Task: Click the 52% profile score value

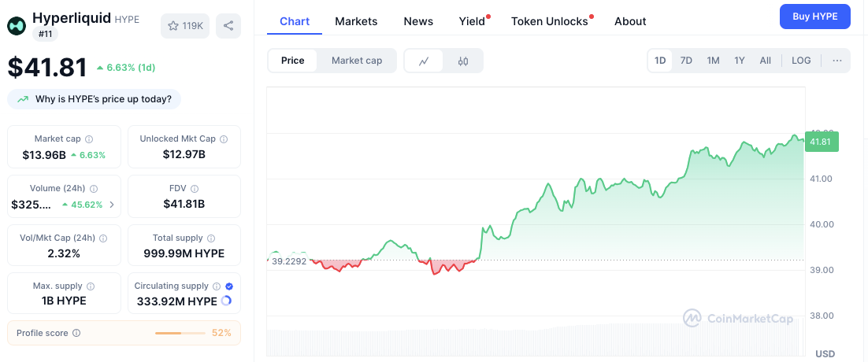Action: click(x=221, y=333)
